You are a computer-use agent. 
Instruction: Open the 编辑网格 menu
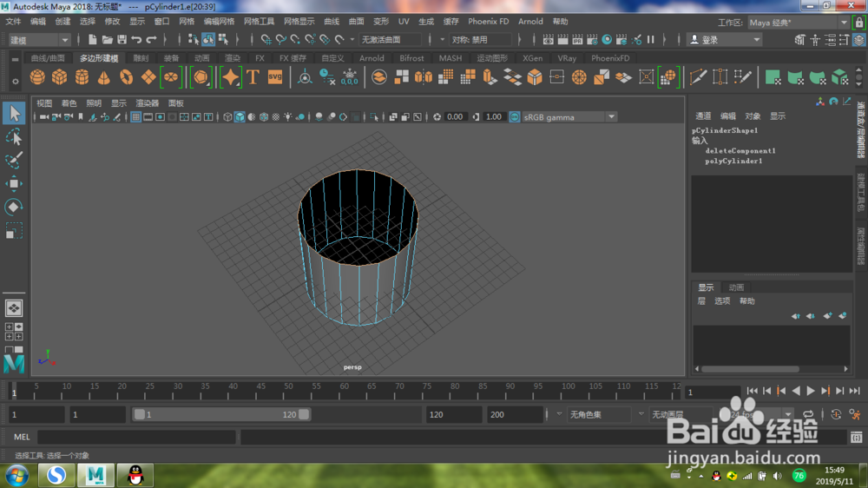(220, 22)
